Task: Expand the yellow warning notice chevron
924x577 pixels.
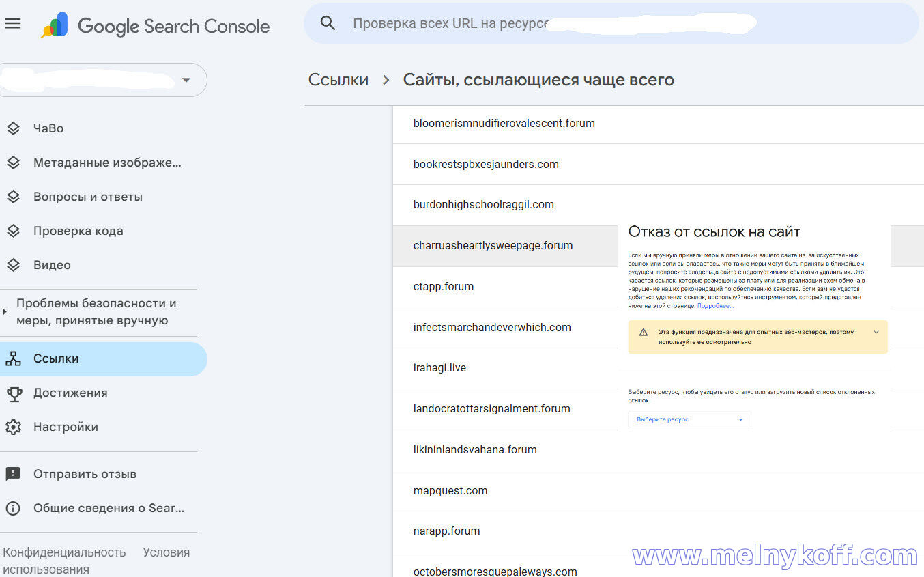Action: [876, 333]
